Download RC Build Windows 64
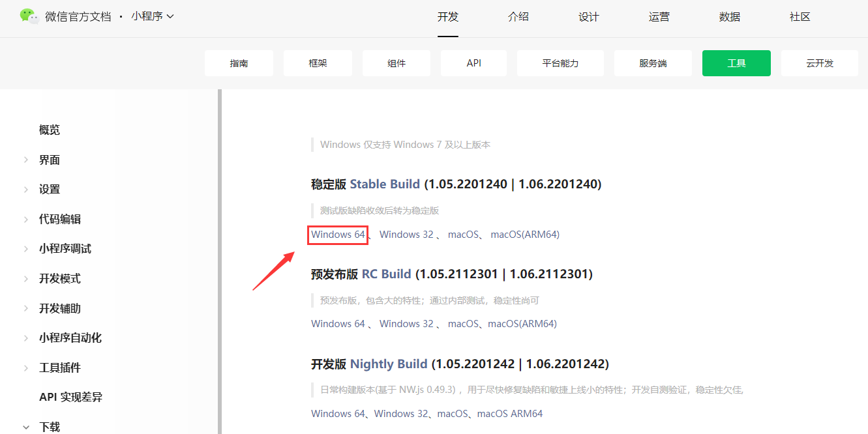This screenshot has height=434, width=868. [x=338, y=323]
